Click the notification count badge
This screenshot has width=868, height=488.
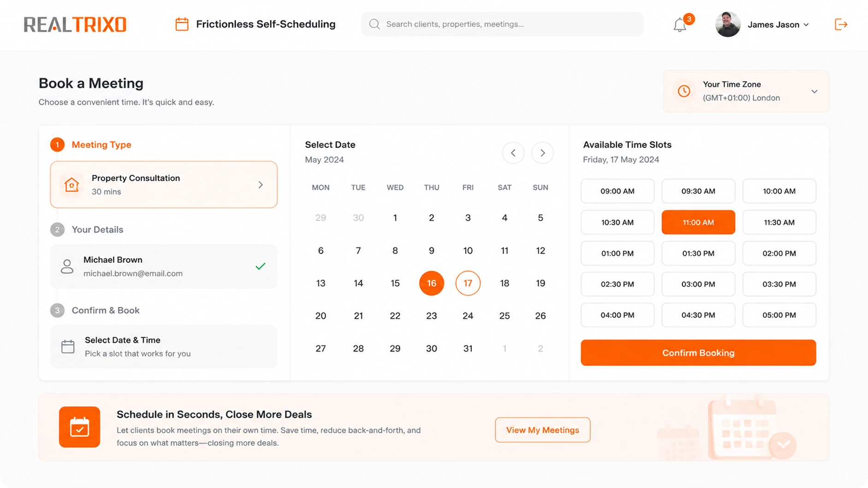[x=689, y=19]
